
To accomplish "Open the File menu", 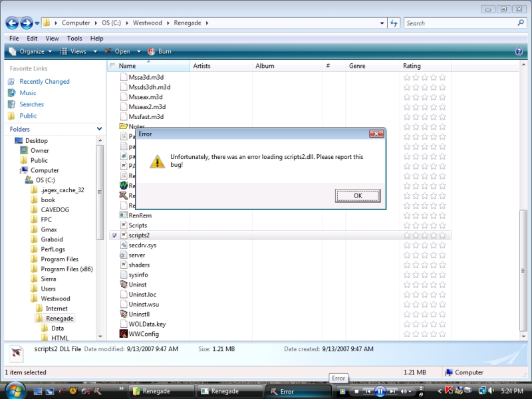I will click(13, 39).
